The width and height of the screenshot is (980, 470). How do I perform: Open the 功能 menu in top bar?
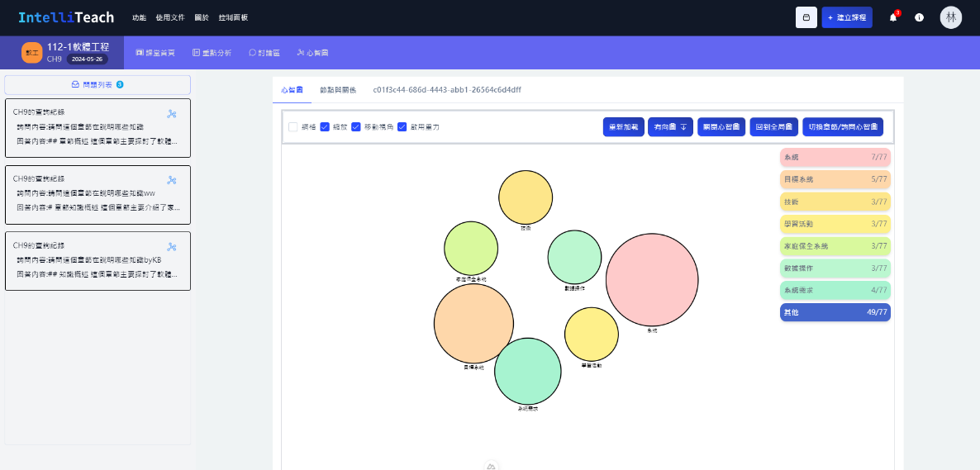point(139,17)
